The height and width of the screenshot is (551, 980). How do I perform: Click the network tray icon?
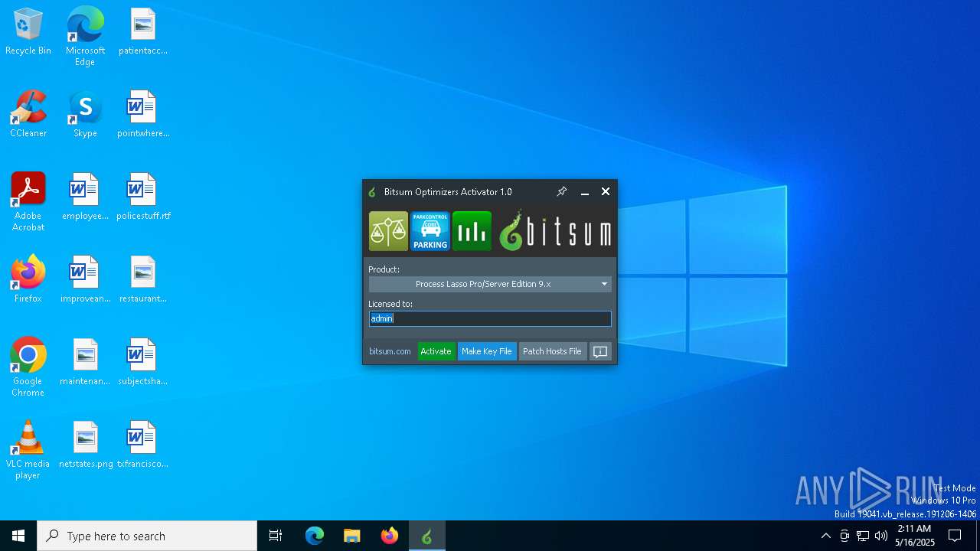863,536
